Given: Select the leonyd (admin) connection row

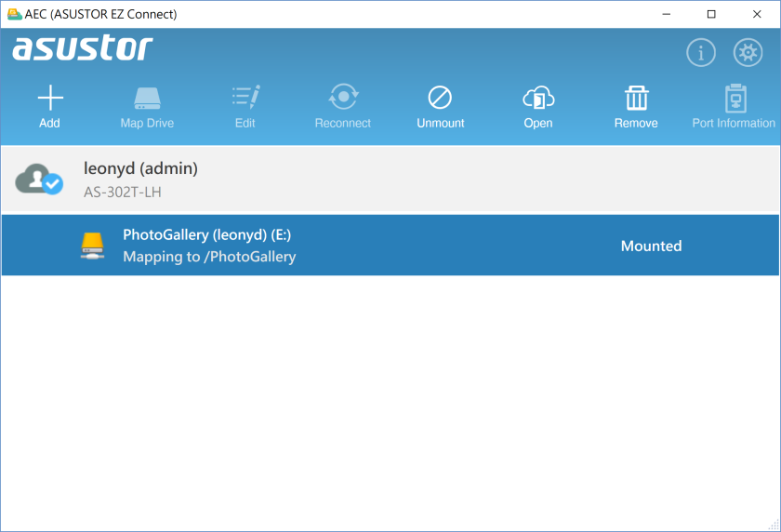Looking at the screenshot, I should (390, 180).
